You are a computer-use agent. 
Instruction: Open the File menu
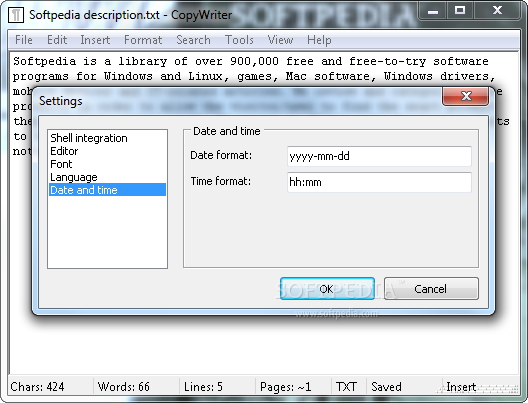tap(24, 40)
